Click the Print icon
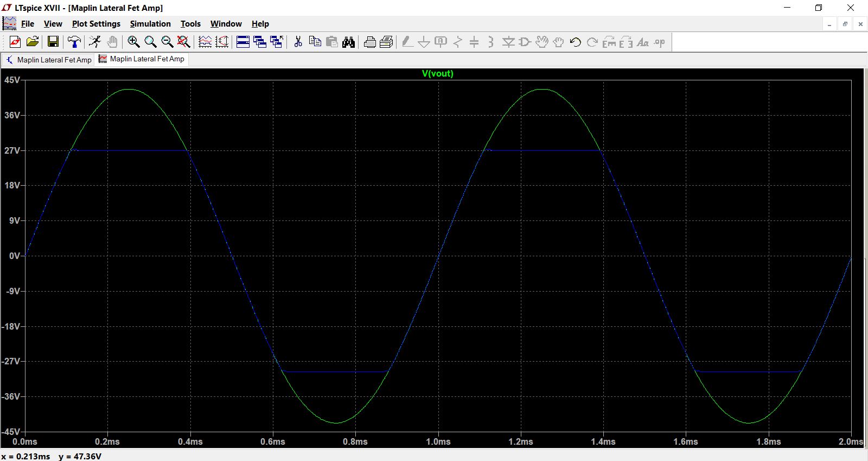 click(x=369, y=42)
